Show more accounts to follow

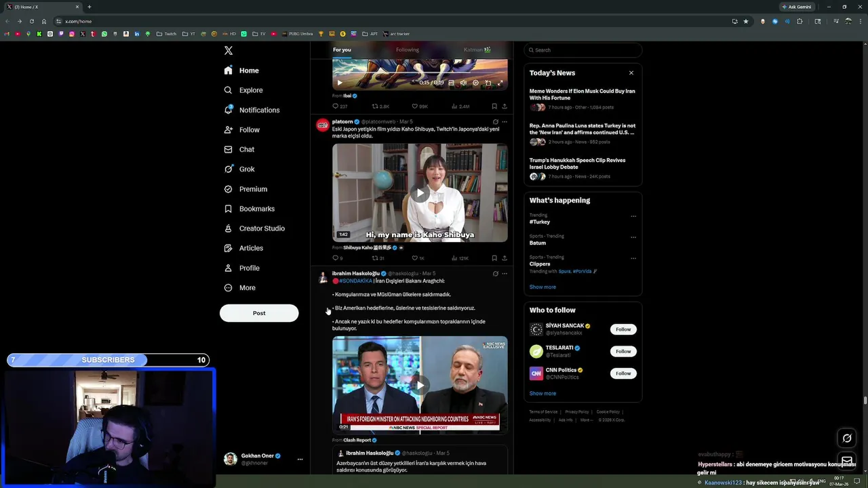coord(542,394)
